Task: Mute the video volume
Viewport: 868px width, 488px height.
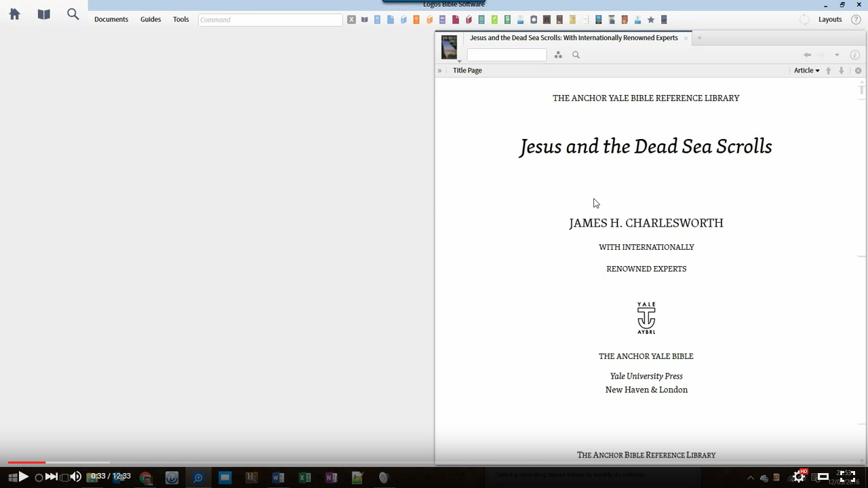Action: click(x=75, y=476)
